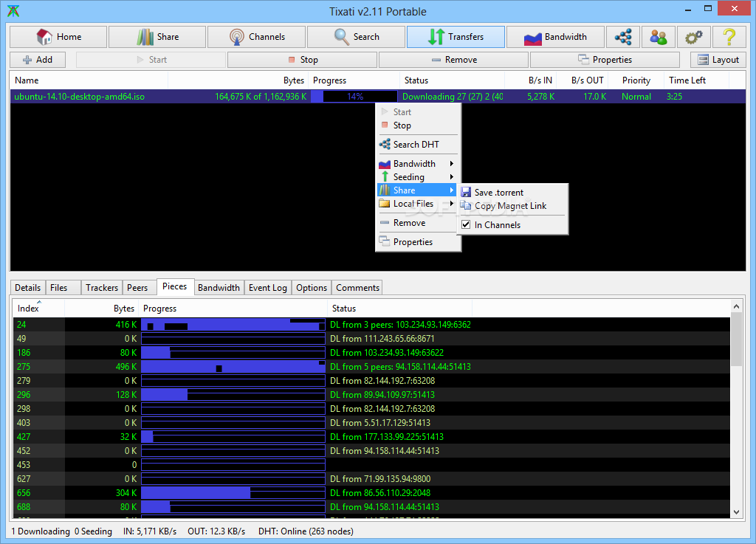Click the Tixati logo in title bar
The width and height of the screenshot is (756, 544).
click(x=13, y=11)
